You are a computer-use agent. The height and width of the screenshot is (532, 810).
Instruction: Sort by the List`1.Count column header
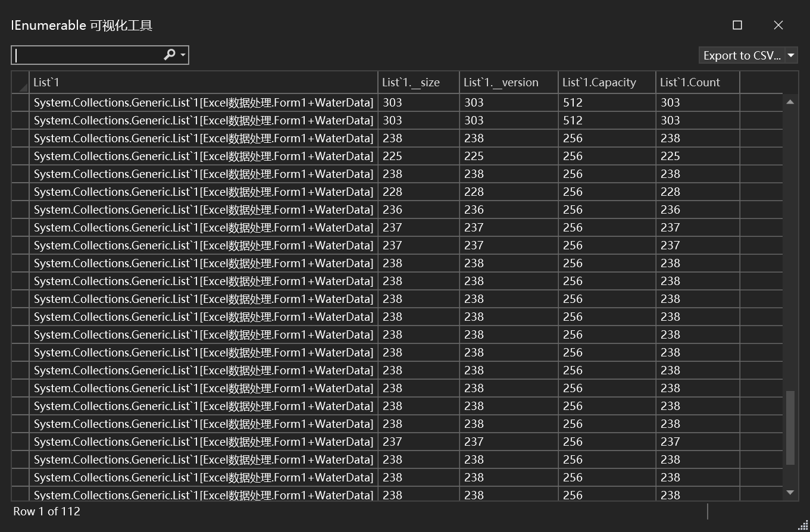coord(698,82)
